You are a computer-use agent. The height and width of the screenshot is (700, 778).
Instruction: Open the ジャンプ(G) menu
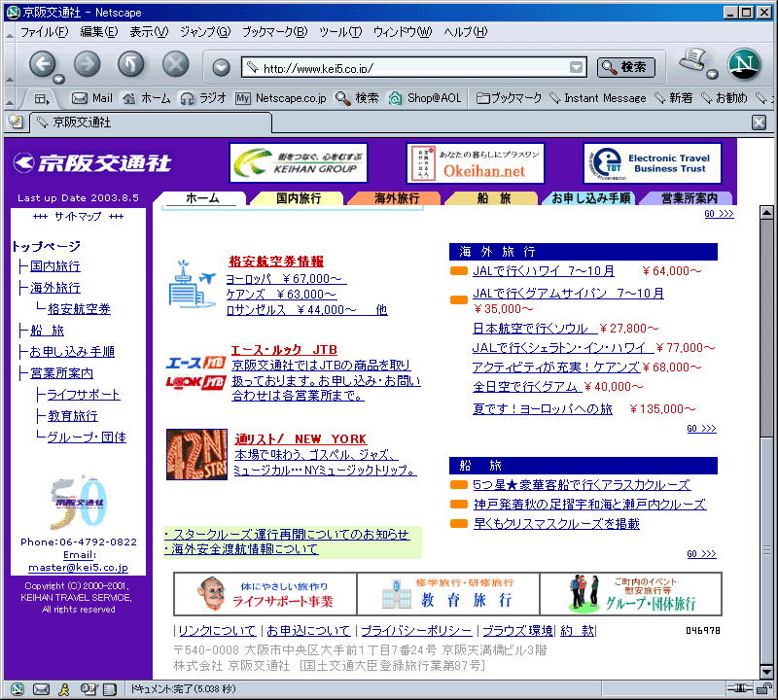(205, 32)
